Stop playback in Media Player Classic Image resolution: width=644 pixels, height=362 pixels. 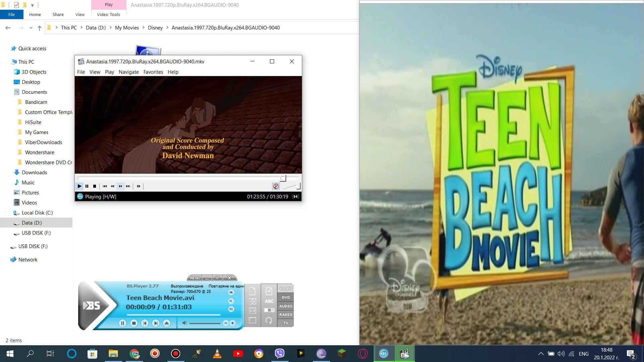(x=95, y=186)
